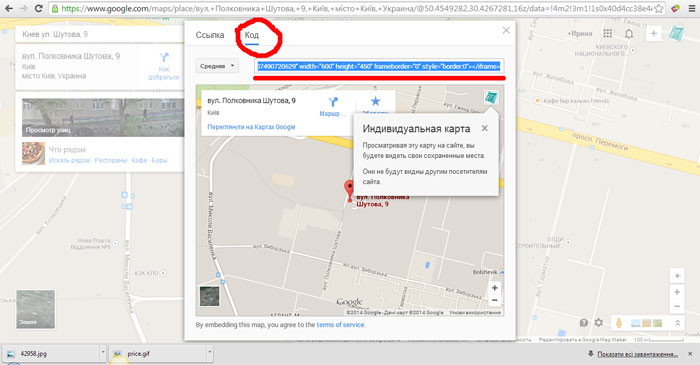Click Переглянути на Картах Google link
Viewport: 700px width, 365px height.
(x=251, y=127)
